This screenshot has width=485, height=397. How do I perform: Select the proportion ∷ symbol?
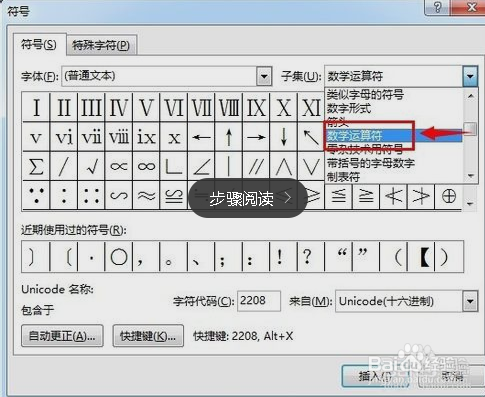[x=91, y=195]
